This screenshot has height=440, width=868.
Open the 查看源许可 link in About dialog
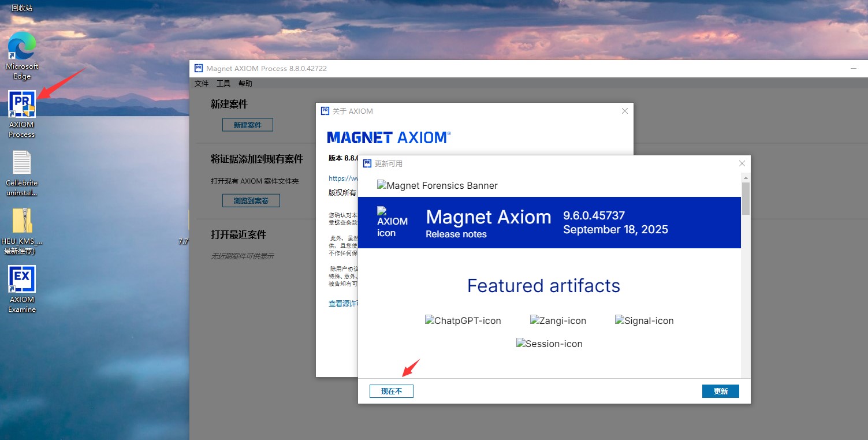click(343, 304)
